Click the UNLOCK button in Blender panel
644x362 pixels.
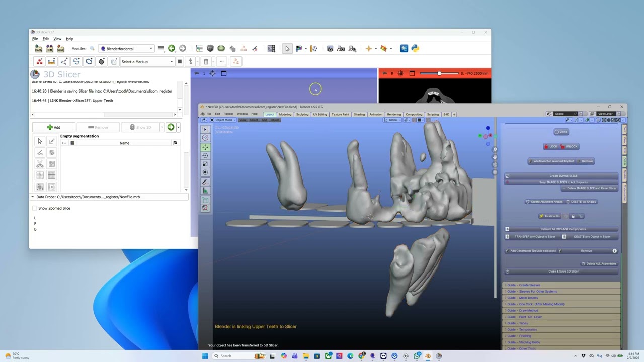570,146
